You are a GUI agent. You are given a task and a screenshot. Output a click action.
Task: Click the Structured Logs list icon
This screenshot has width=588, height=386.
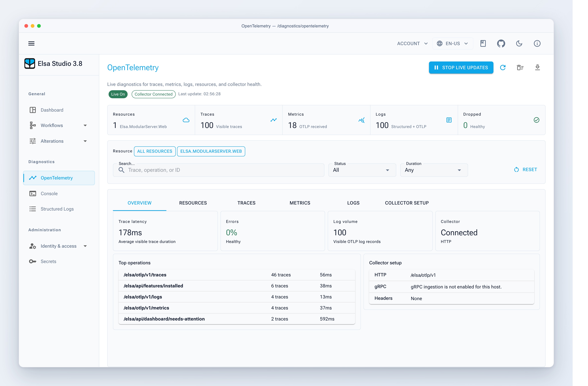click(33, 209)
